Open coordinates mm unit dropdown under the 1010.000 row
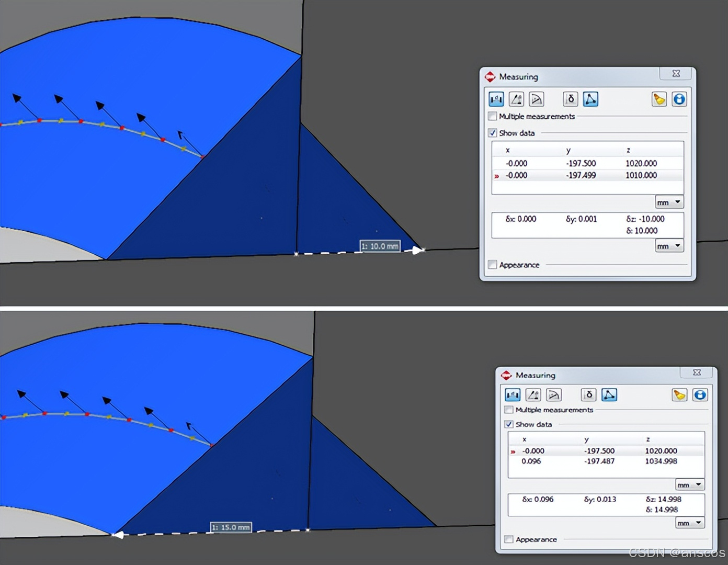Image resolution: width=728 pixels, height=565 pixels. pyautogui.click(x=669, y=202)
